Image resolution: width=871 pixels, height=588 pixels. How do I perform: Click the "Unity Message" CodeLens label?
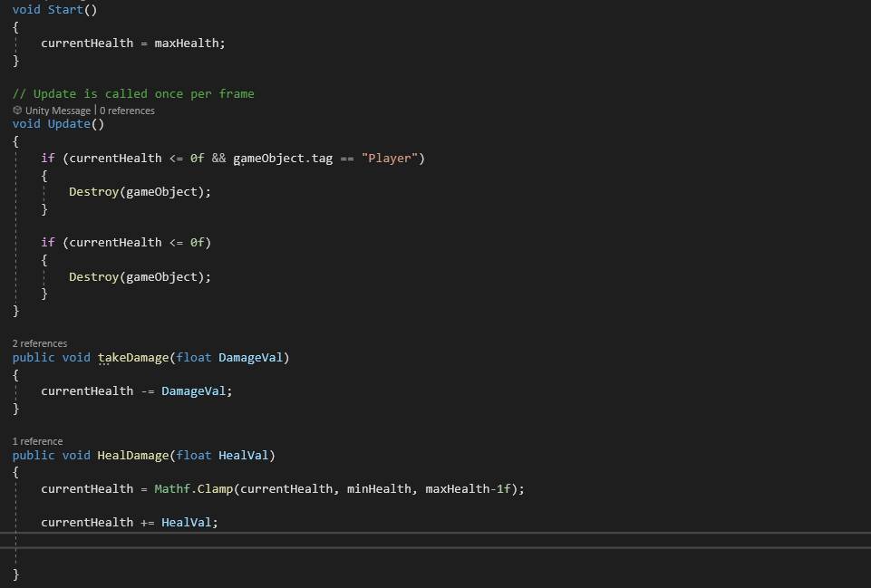pyautogui.click(x=57, y=111)
